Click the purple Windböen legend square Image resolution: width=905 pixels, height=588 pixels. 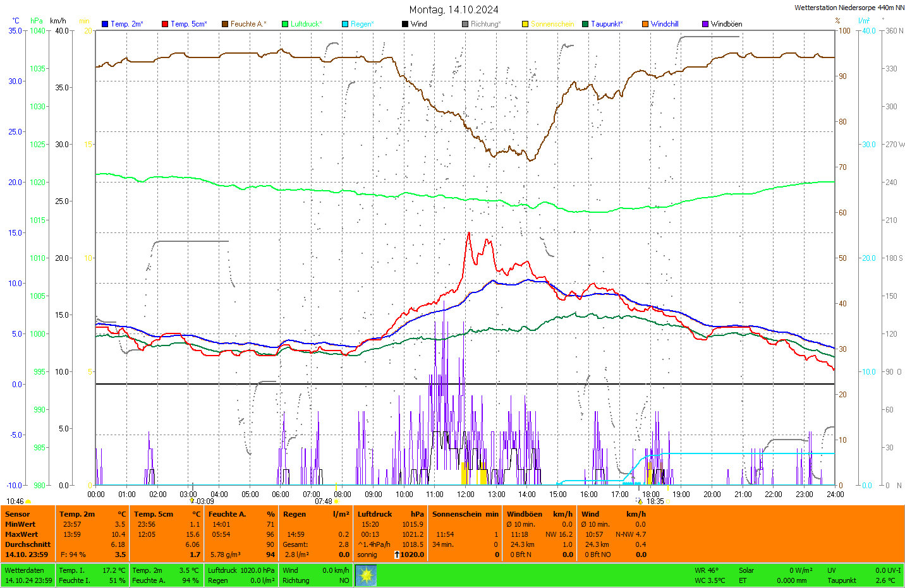[705, 24]
